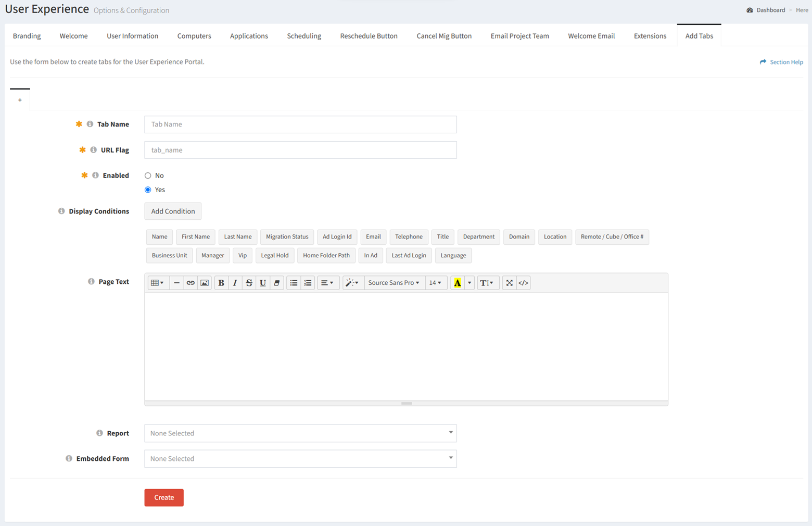Click the URL Flag info icon
The image size is (812, 526).
coord(94,150)
